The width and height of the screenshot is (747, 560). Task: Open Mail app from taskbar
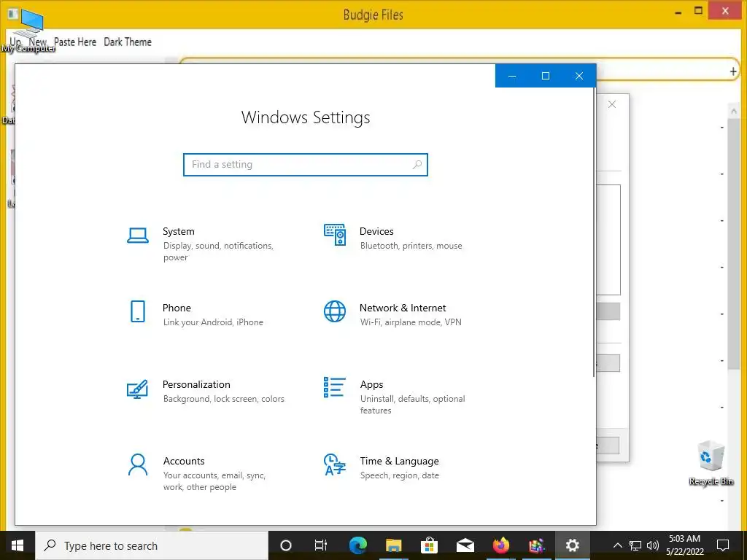(465, 545)
